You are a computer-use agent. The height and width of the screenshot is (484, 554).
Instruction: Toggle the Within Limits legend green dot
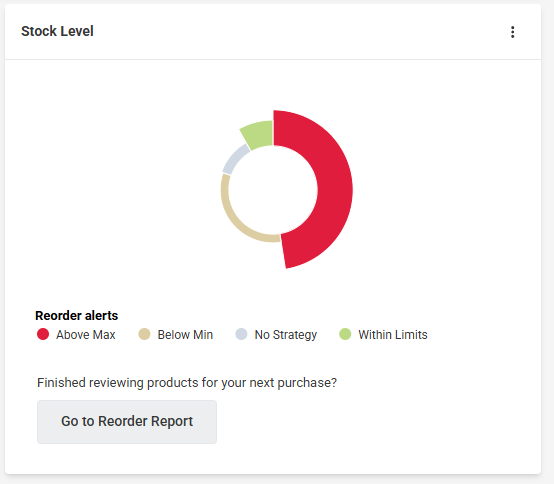click(345, 334)
